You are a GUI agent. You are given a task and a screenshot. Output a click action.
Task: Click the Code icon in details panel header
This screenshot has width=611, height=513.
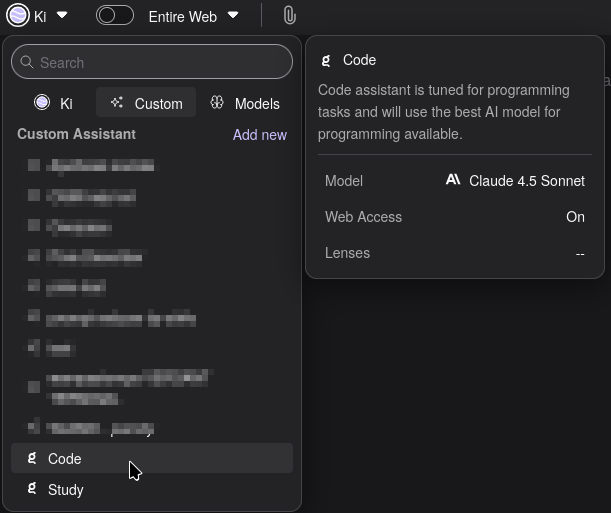pos(326,60)
